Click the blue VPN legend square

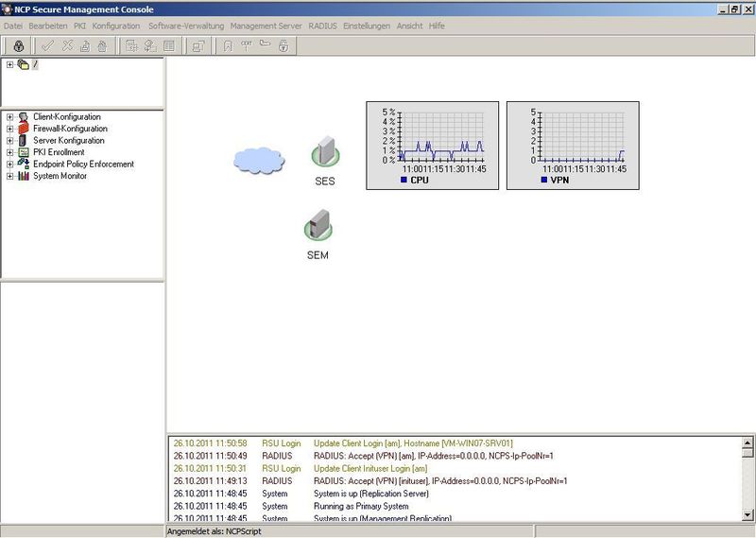coord(544,180)
